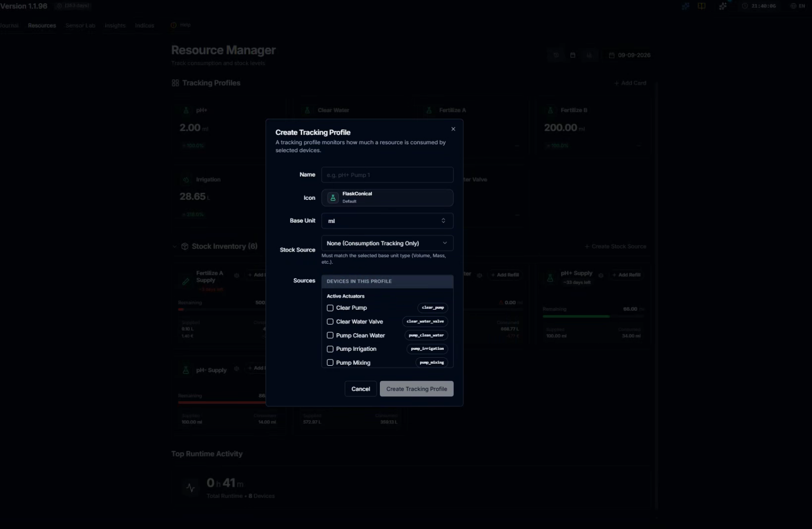Open settings gear on the pH+ Supply card
The height and width of the screenshot is (529, 812).
click(x=601, y=275)
